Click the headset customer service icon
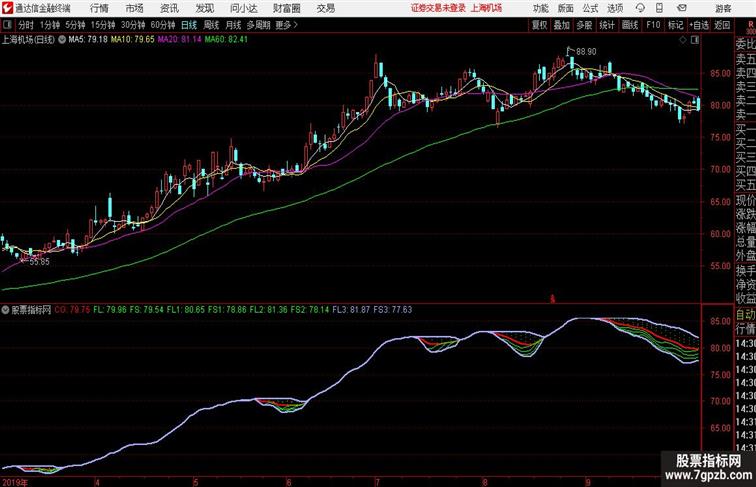The image size is (756, 487). point(640,8)
